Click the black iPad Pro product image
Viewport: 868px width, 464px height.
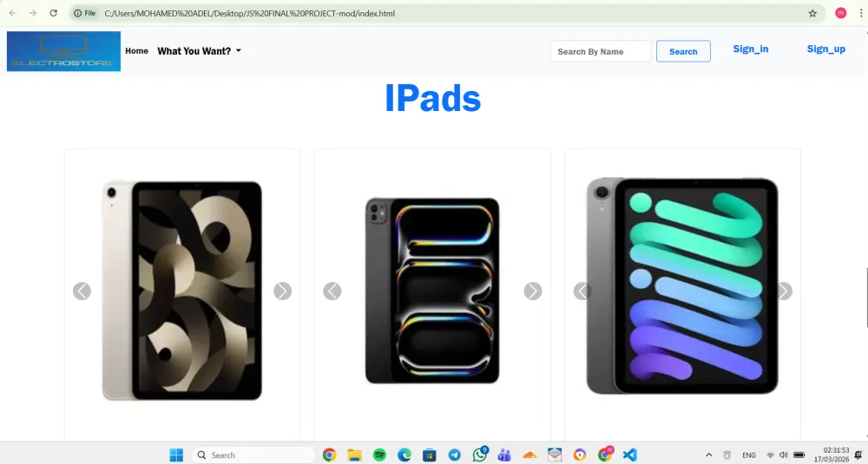coord(432,291)
